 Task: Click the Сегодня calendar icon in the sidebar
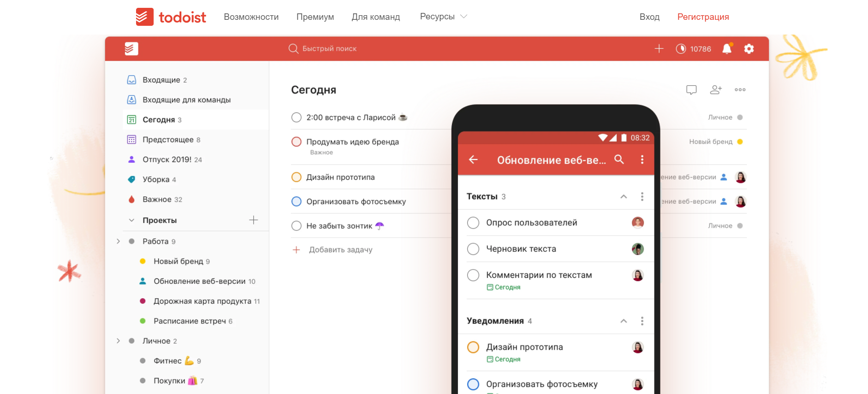(131, 120)
